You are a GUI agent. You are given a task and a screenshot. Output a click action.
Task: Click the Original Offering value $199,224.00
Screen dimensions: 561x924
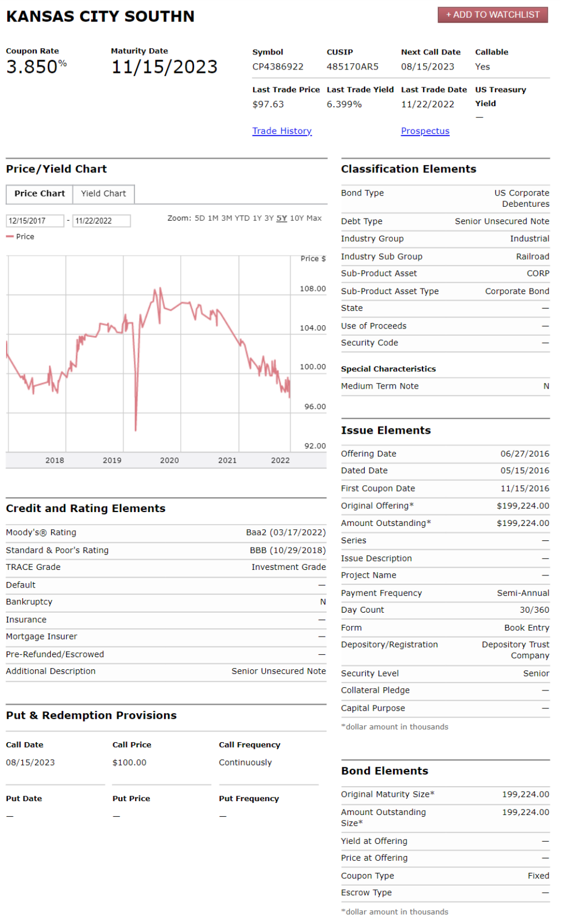tap(523, 506)
